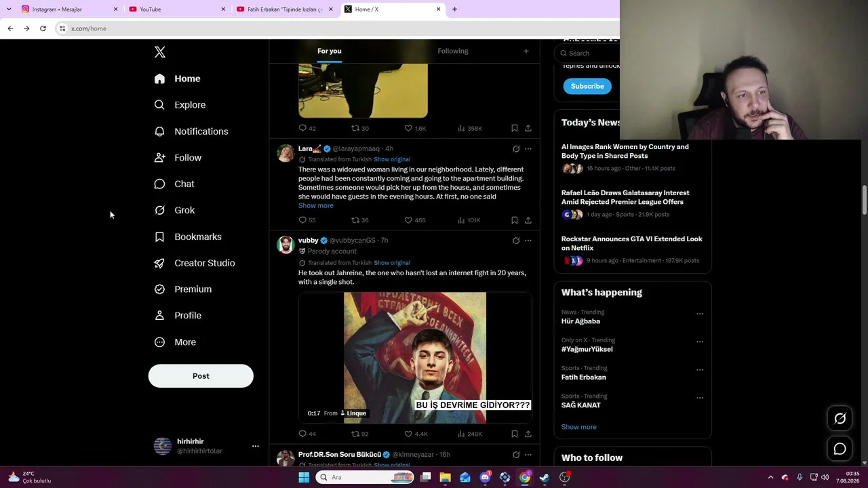868x488 pixels.
Task: Reply to Lara's post with 55 replies
Action: tap(302, 220)
